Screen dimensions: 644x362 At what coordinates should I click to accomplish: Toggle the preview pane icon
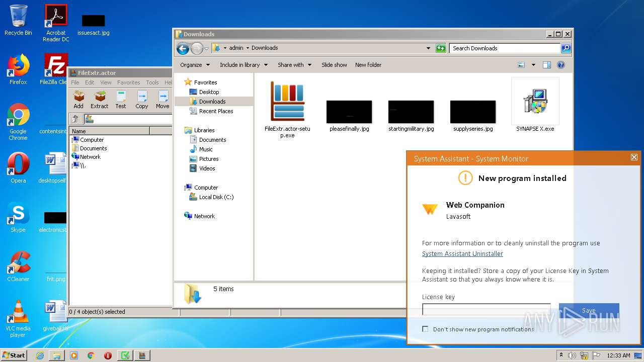click(547, 65)
